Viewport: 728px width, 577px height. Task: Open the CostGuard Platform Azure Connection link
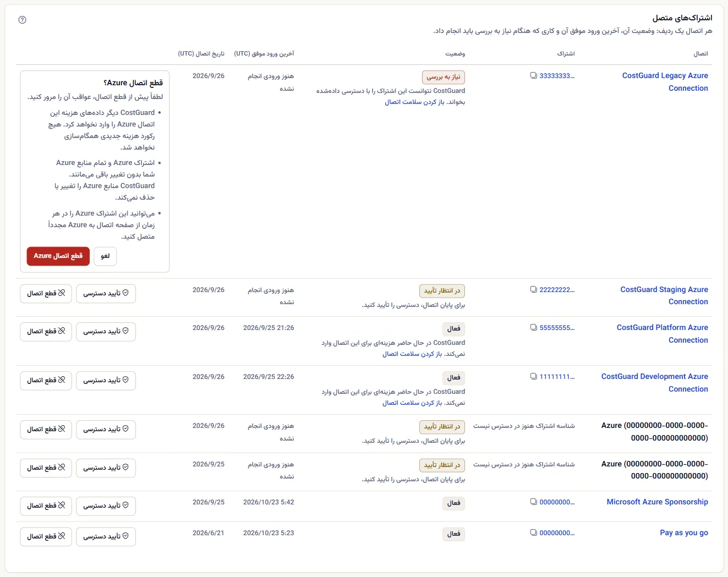(x=663, y=334)
